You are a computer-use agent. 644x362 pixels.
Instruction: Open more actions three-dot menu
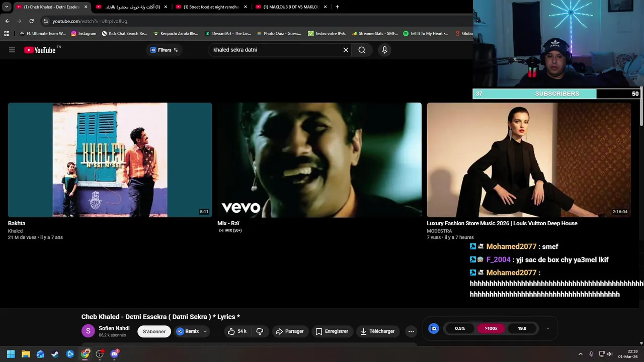point(411,331)
